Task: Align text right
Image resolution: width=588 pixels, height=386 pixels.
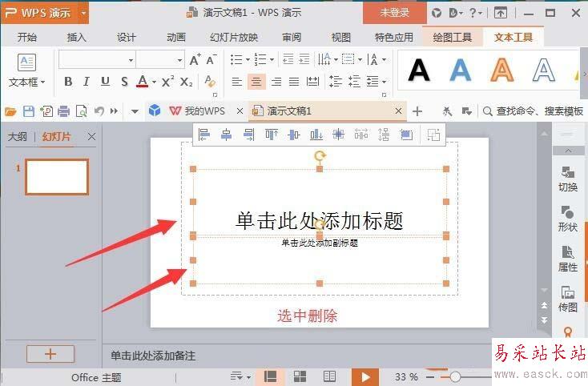Action: pos(276,82)
